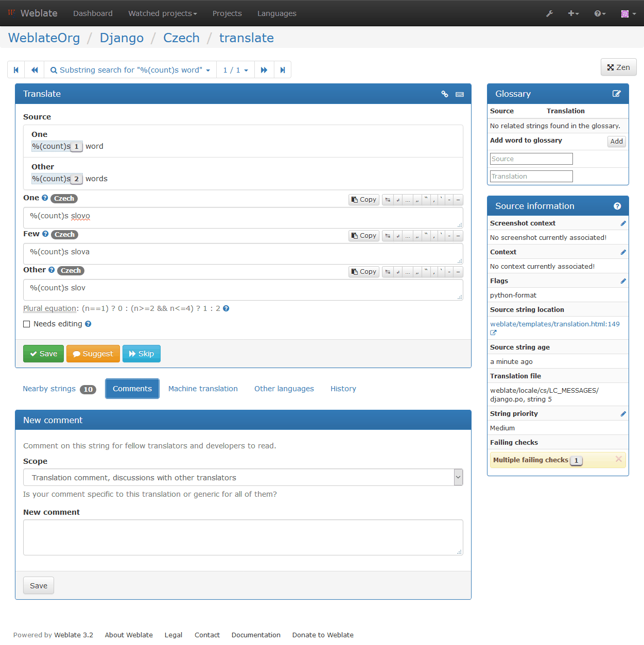644x645 pixels.
Task: Copy permalink using chain icon in Translate header
Action: [x=445, y=94]
